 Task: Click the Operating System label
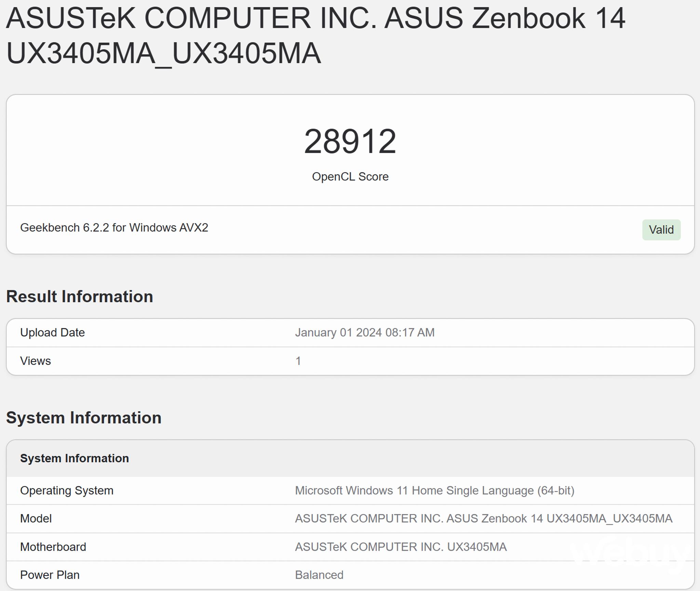(67, 490)
